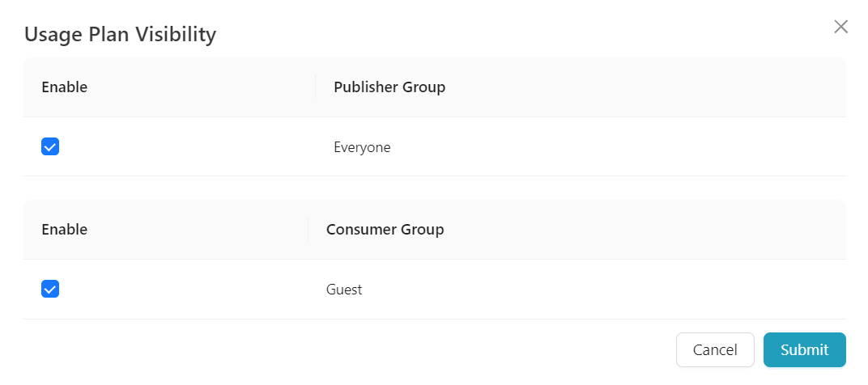Viewport: 868px width, 385px height.
Task: Click the Usage Plan Visibility dialog title
Action: point(120,34)
